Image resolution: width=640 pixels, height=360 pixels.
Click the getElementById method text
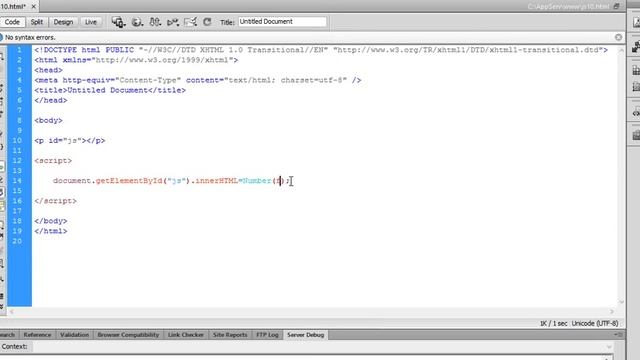(x=129, y=181)
